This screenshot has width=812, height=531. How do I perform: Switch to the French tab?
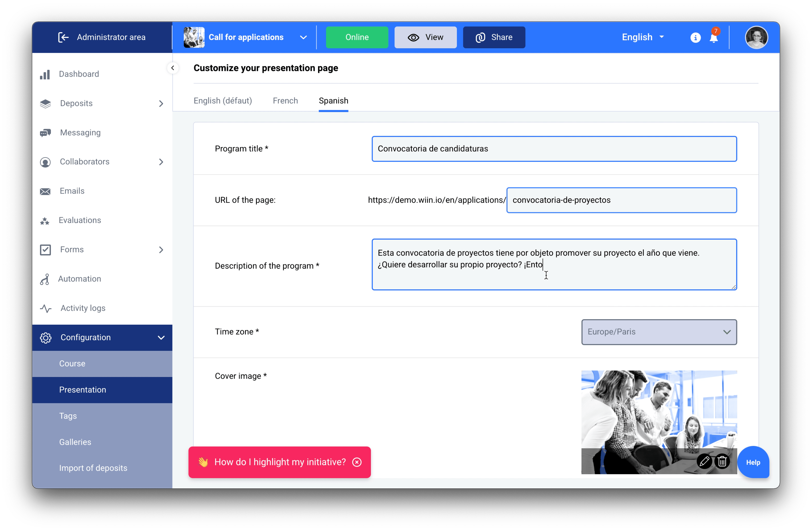(285, 101)
